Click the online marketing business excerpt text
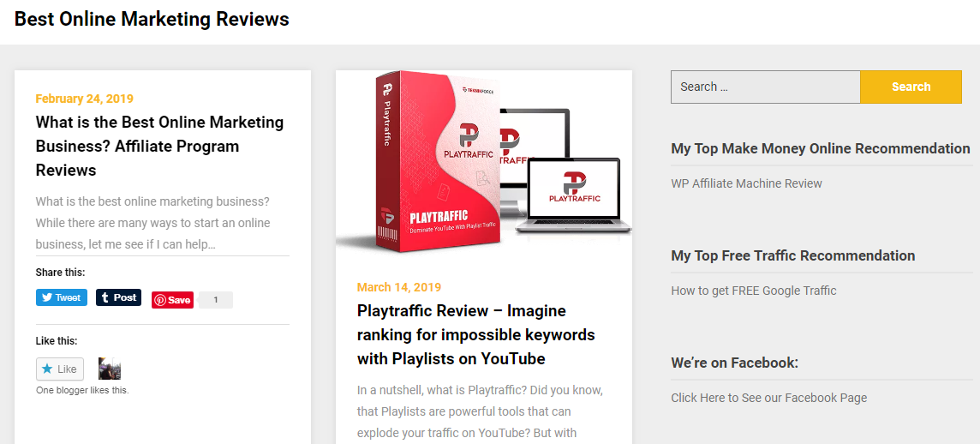The image size is (980, 444). [153, 223]
